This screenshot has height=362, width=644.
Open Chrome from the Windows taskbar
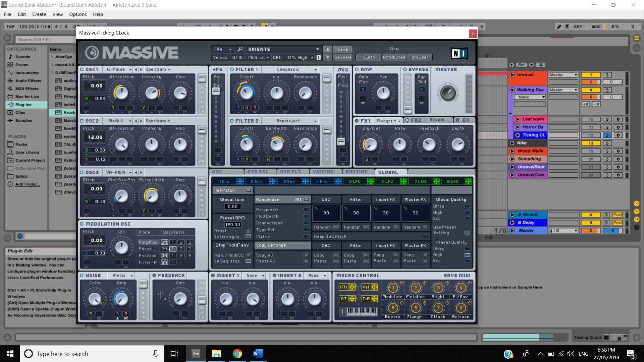[237, 354]
